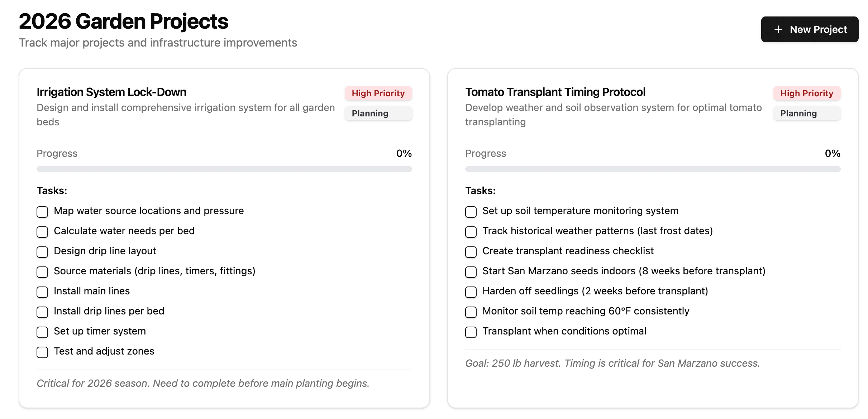Check 'Install drip lines per bed'
The height and width of the screenshot is (419, 868).
coord(42,312)
